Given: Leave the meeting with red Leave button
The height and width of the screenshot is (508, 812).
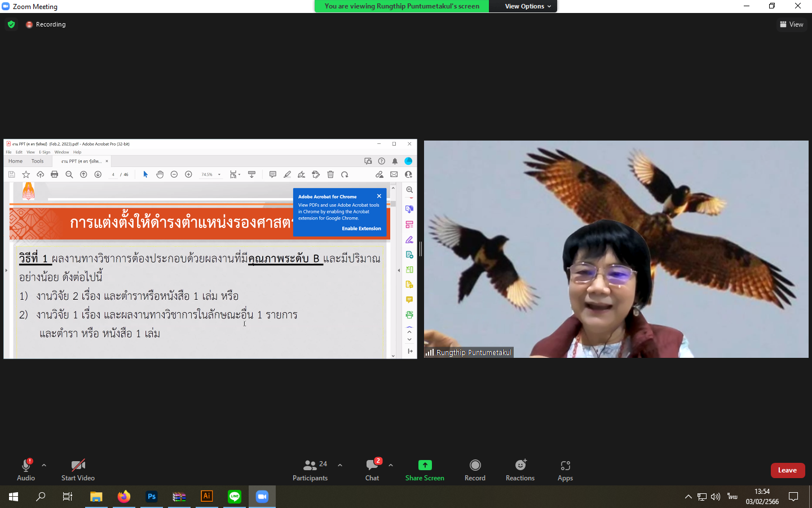Looking at the screenshot, I should point(787,470).
